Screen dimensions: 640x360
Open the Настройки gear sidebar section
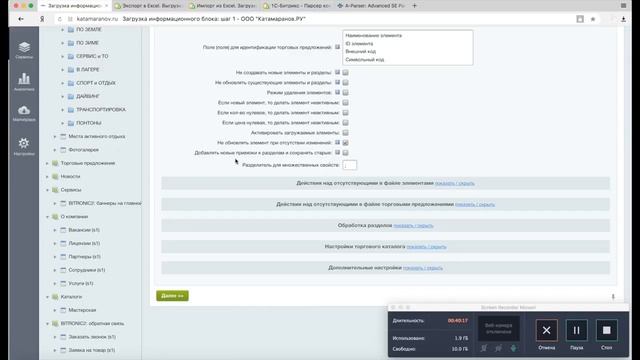tap(24, 146)
